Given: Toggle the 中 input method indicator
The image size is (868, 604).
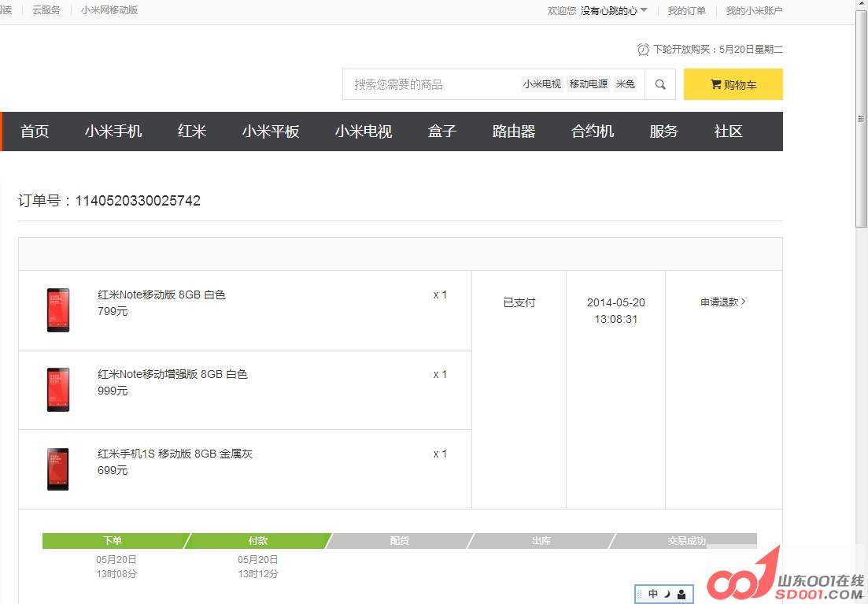Looking at the screenshot, I should point(653,594).
